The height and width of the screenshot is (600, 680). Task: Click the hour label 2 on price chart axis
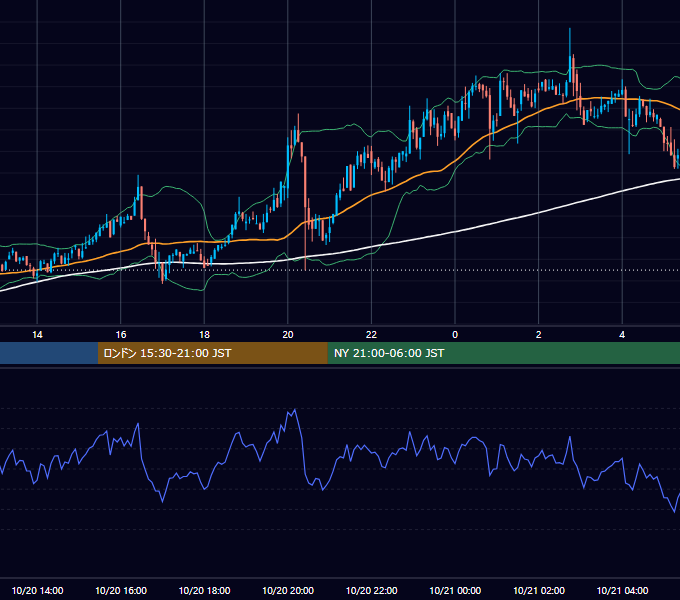tap(539, 335)
